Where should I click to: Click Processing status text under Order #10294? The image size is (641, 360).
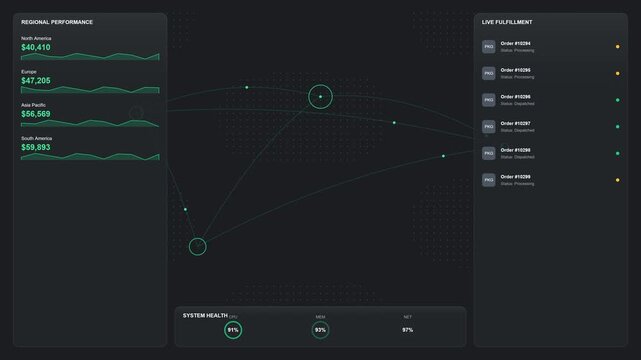(518, 51)
